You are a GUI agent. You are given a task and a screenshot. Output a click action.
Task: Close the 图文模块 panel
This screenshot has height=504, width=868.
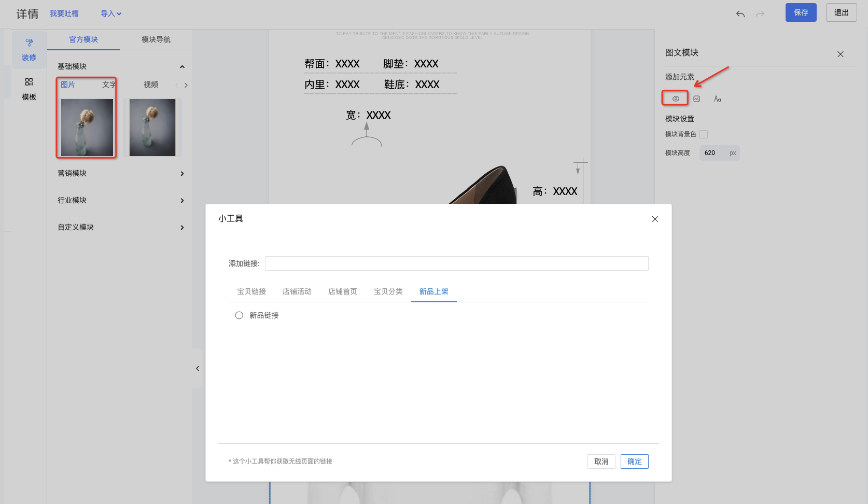pos(841,54)
